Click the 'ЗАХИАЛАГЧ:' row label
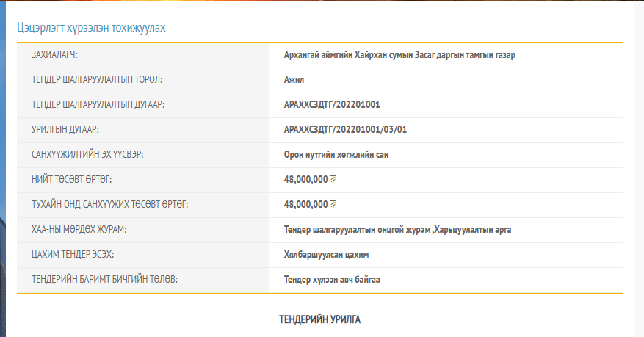This screenshot has height=337, width=644. [55, 55]
